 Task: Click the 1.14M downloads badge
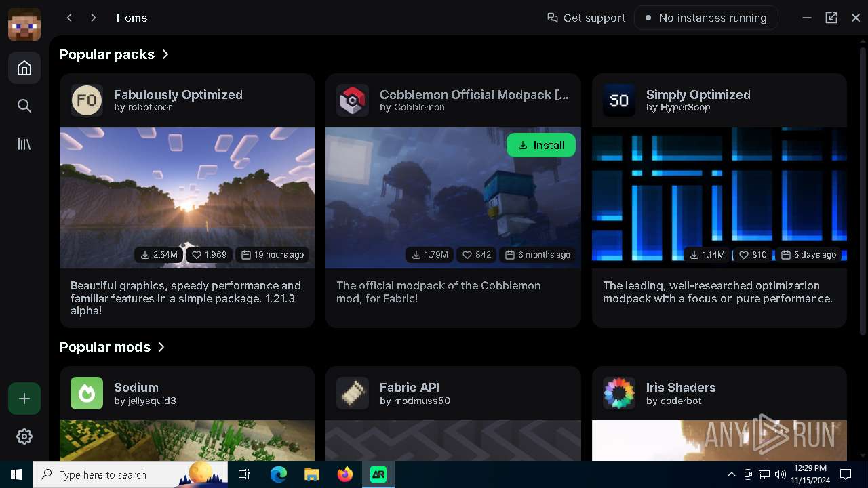pos(707,255)
